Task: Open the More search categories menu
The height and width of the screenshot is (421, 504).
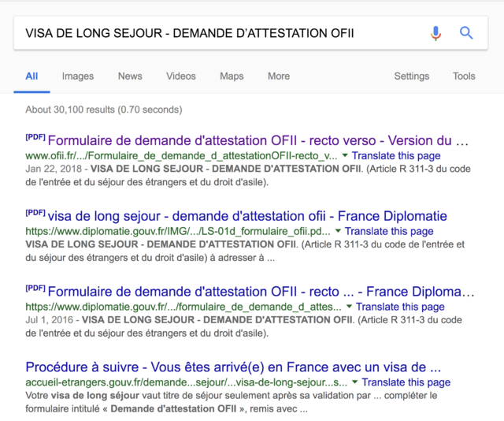Action: point(279,76)
